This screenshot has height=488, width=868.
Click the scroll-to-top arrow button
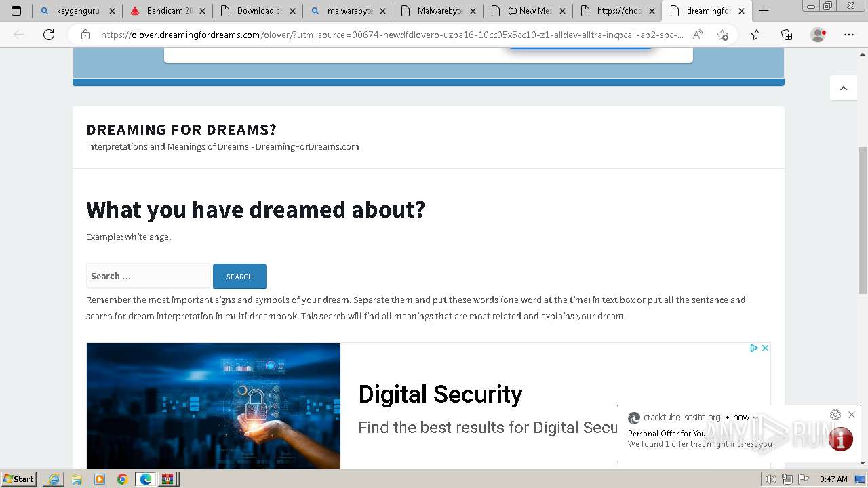coord(844,88)
